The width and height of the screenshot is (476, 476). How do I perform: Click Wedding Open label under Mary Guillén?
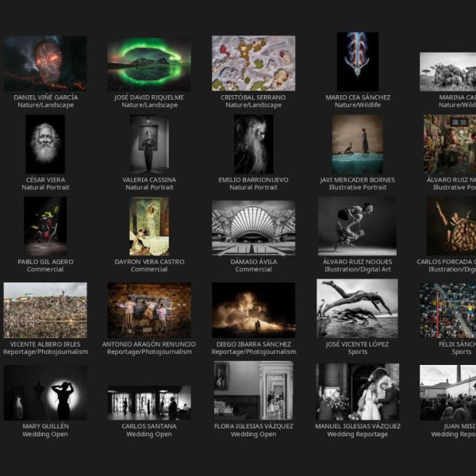click(x=45, y=434)
